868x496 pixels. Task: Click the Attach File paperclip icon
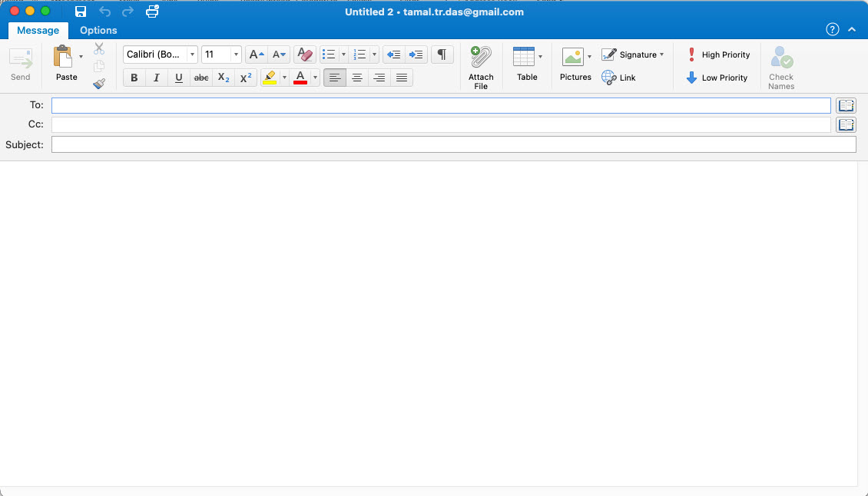[481, 60]
